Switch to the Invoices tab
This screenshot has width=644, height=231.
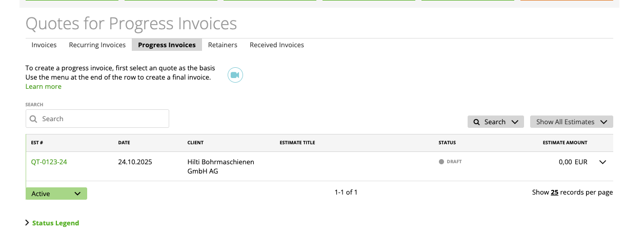point(44,45)
